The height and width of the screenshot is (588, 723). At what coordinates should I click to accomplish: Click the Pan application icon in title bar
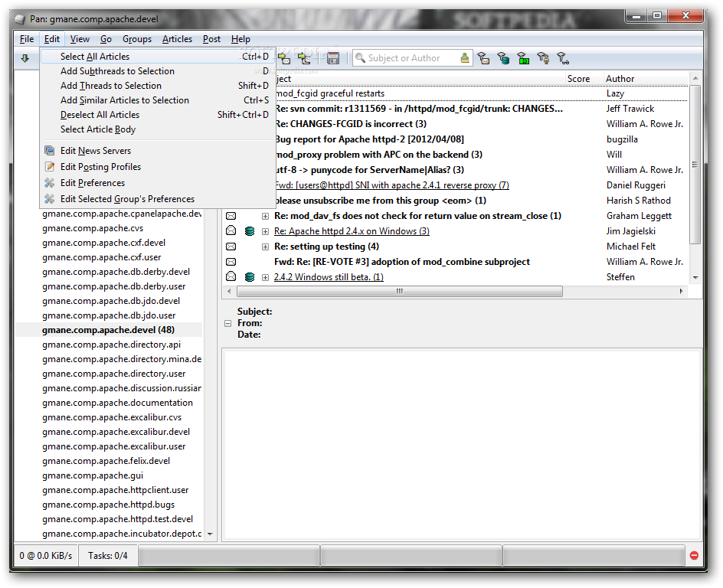point(20,19)
